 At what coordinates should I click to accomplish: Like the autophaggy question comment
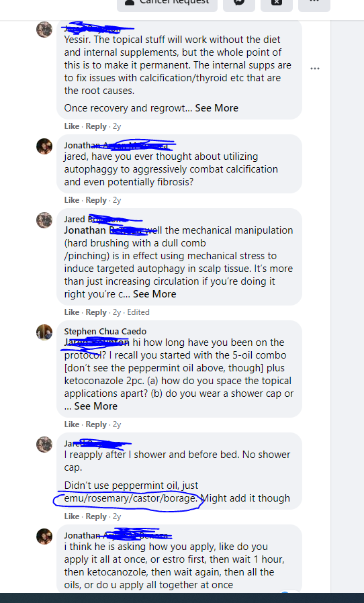[x=72, y=200]
